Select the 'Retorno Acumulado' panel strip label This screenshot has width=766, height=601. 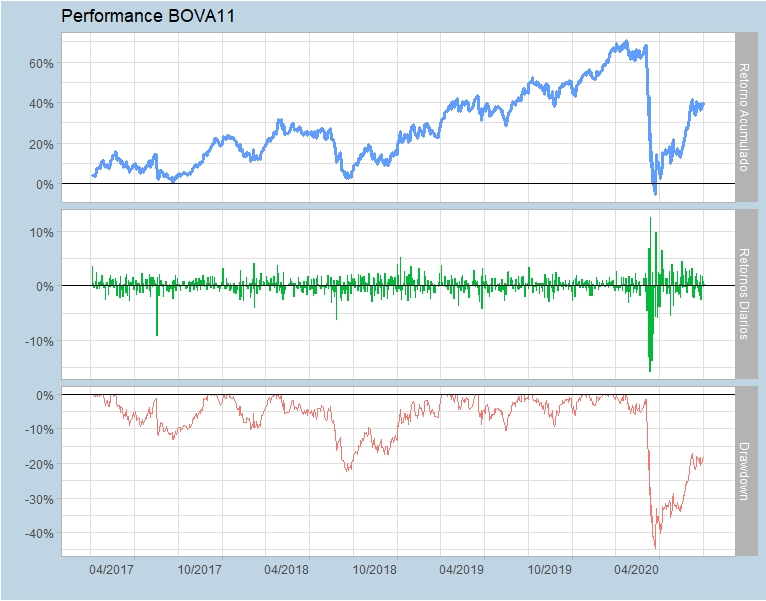743,117
